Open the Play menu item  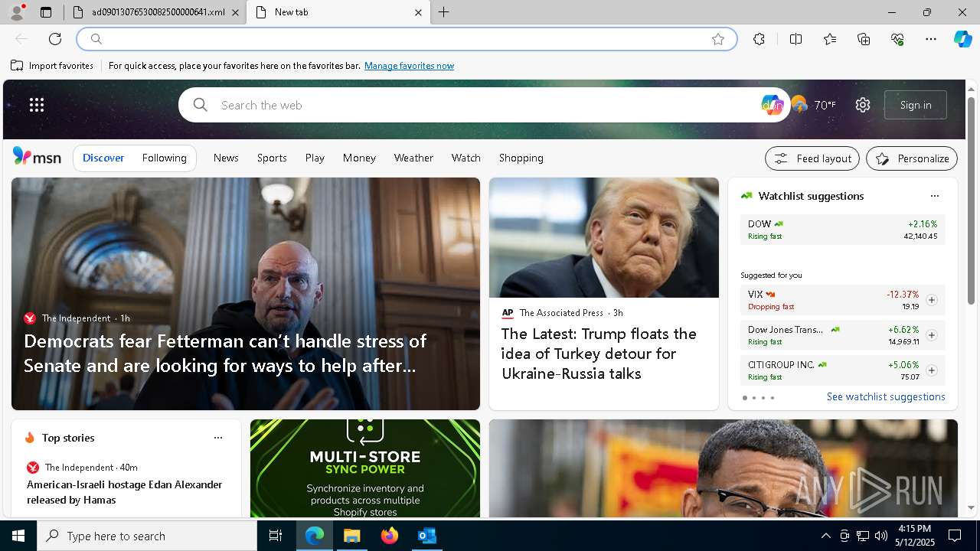(x=315, y=158)
